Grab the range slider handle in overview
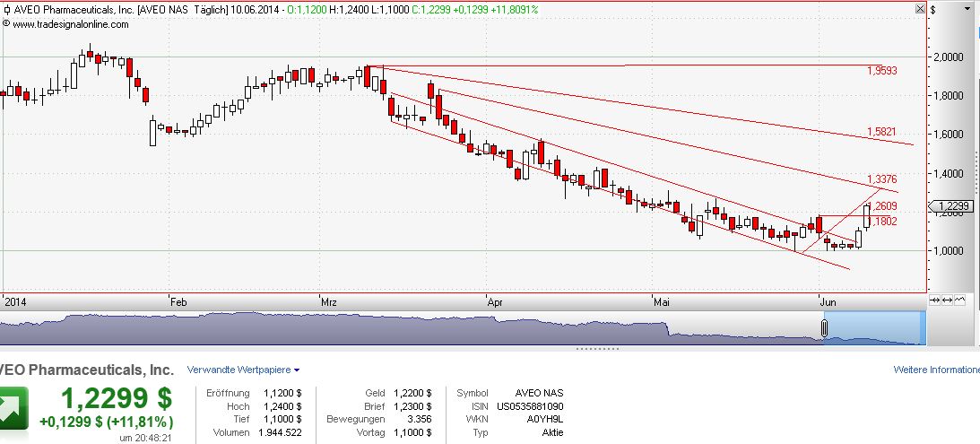980x444 pixels. pyautogui.click(x=824, y=329)
